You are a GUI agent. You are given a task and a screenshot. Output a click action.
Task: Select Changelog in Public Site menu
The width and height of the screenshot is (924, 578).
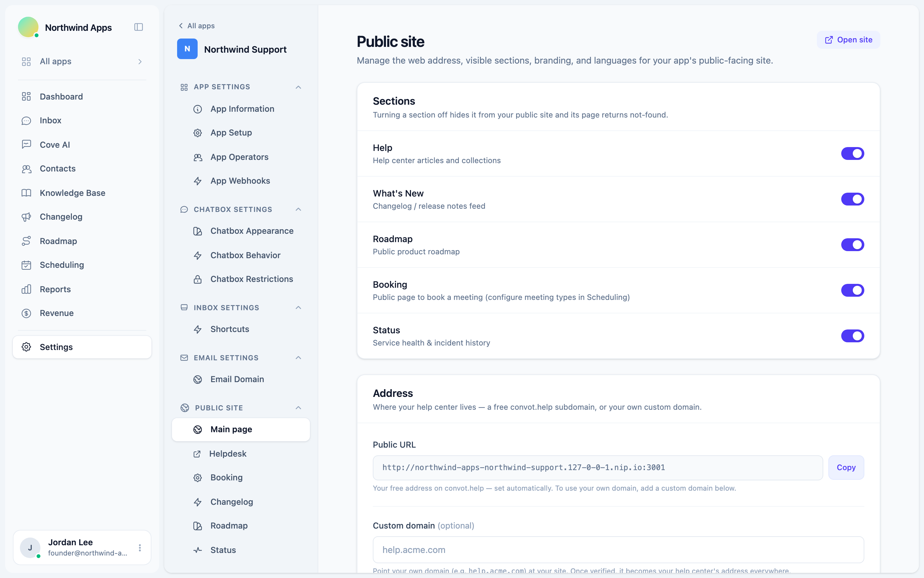(x=241, y=502)
